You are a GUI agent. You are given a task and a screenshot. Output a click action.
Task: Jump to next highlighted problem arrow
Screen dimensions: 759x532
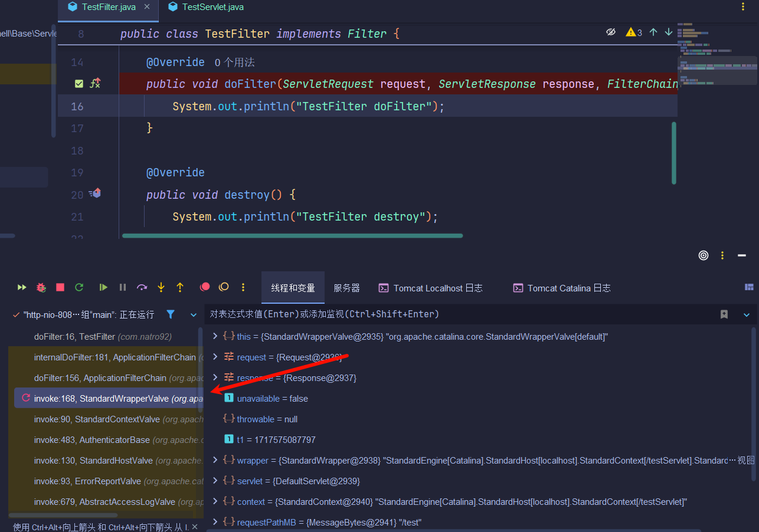pos(669,32)
